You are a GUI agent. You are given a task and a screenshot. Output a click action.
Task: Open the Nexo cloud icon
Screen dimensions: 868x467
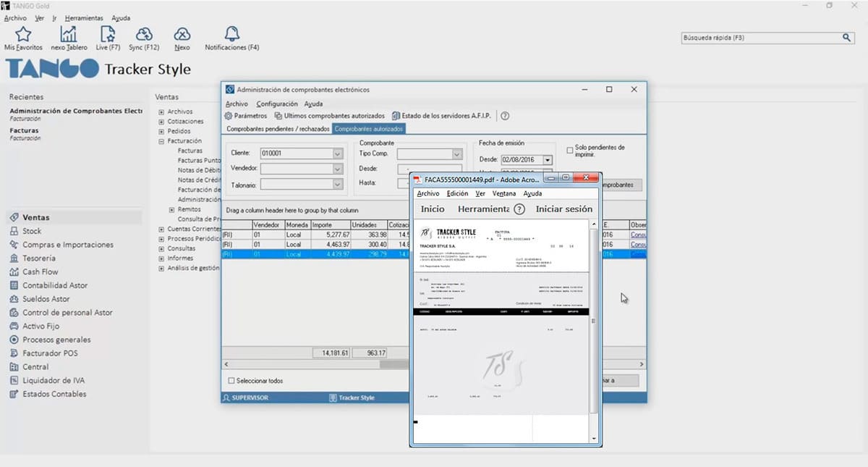coord(182,34)
